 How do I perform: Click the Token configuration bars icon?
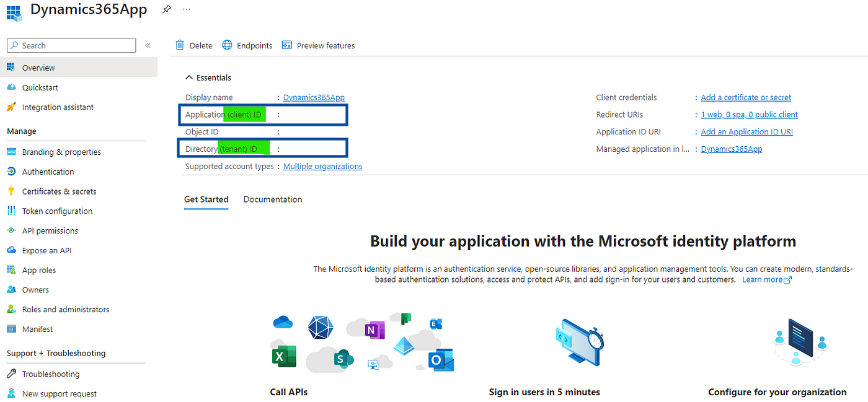(11, 211)
